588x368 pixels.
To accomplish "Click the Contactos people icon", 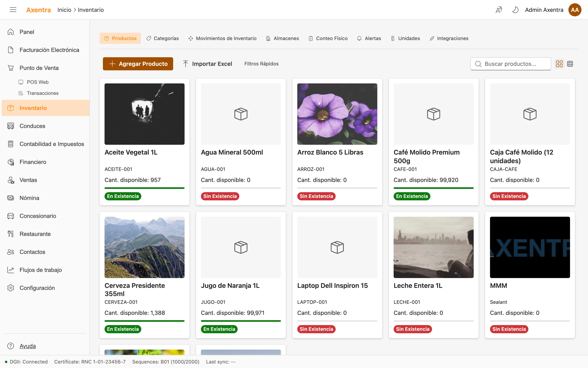I will click(x=11, y=252).
